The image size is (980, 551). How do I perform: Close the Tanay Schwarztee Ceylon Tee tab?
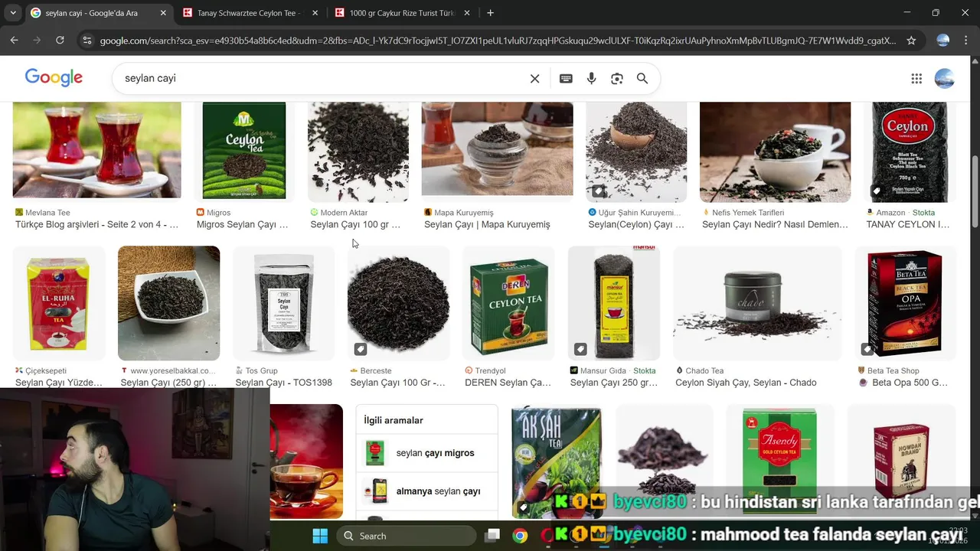coord(315,13)
